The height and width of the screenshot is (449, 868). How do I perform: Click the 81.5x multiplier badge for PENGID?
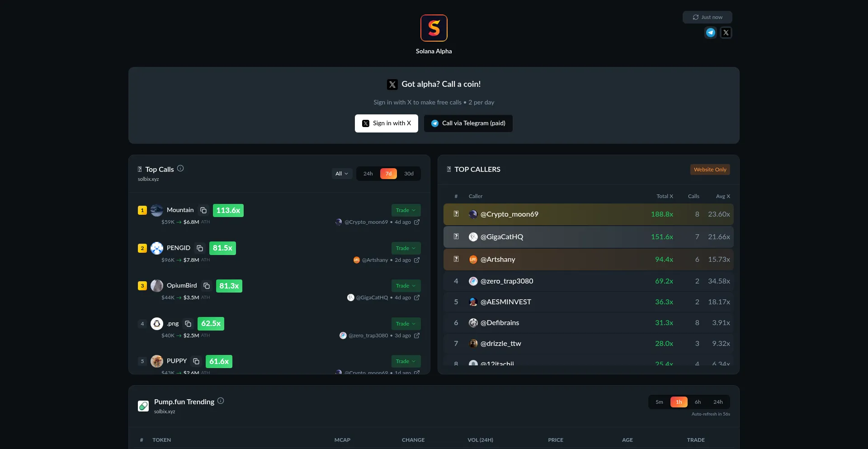pos(222,248)
